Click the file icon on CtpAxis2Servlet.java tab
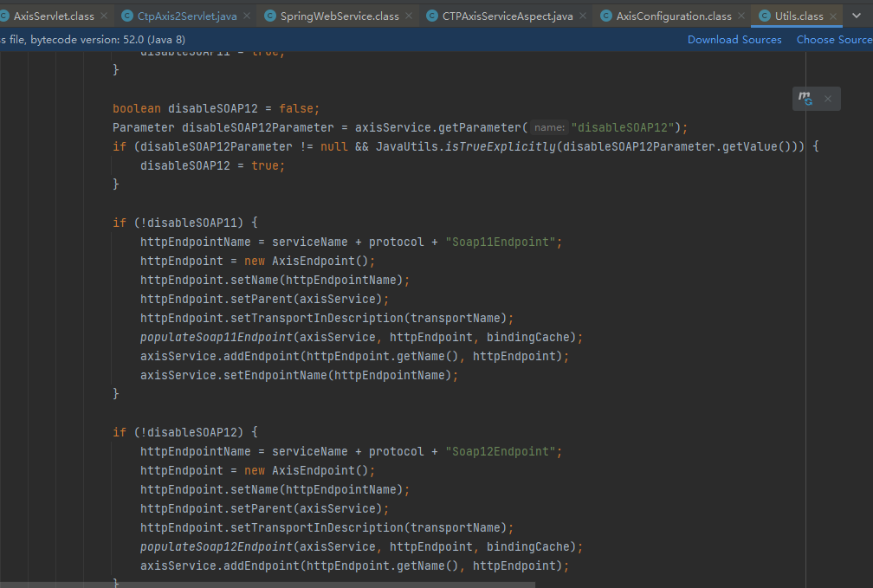 click(x=127, y=16)
